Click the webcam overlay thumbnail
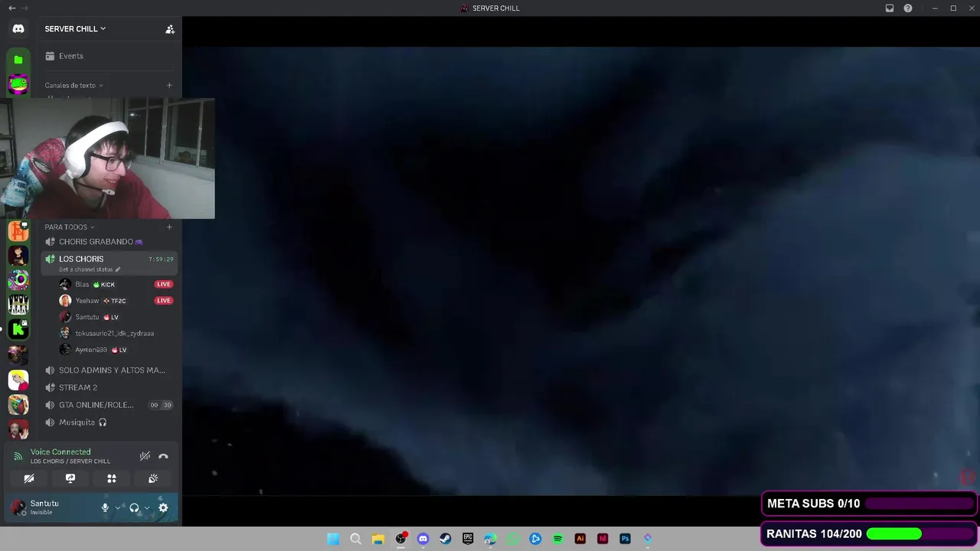 click(107, 158)
